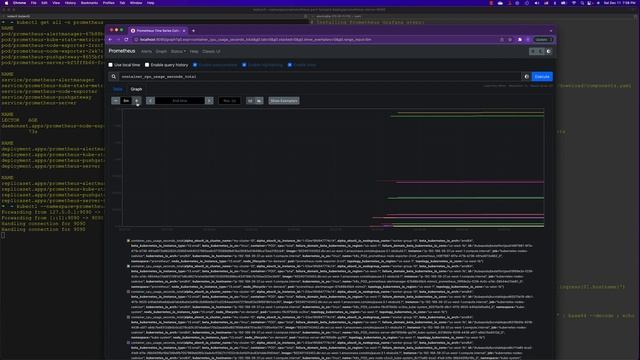The image size is (640, 360).
Task: Toggle the Enable highlighting checkbox
Action: [x=244, y=65]
